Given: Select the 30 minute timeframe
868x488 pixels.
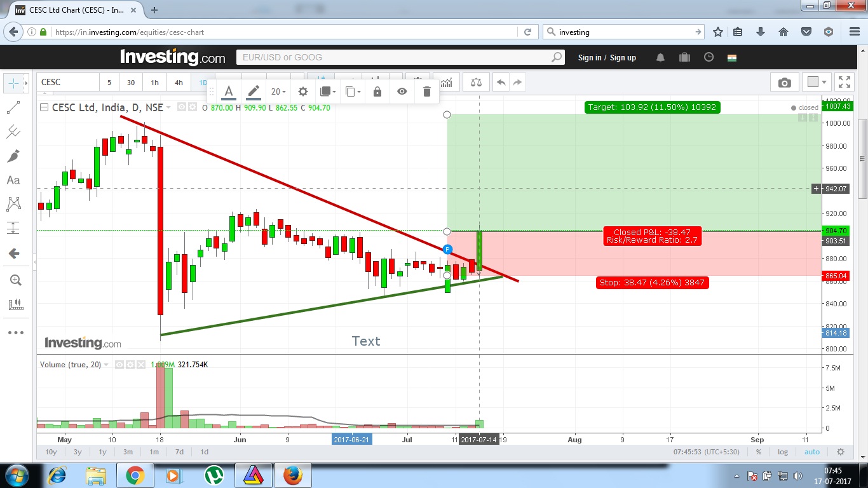Looking at the screenshot, I should click(x=131, y=83).
